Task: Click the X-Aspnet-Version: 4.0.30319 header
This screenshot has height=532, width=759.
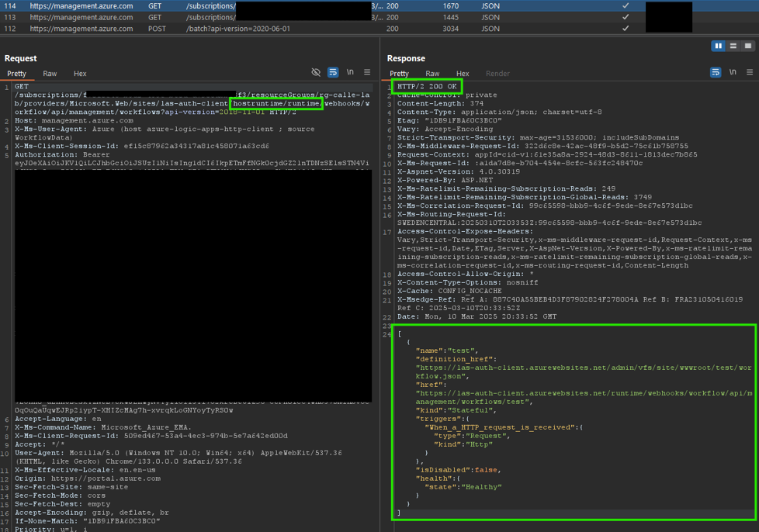Action: pos(459,171)
